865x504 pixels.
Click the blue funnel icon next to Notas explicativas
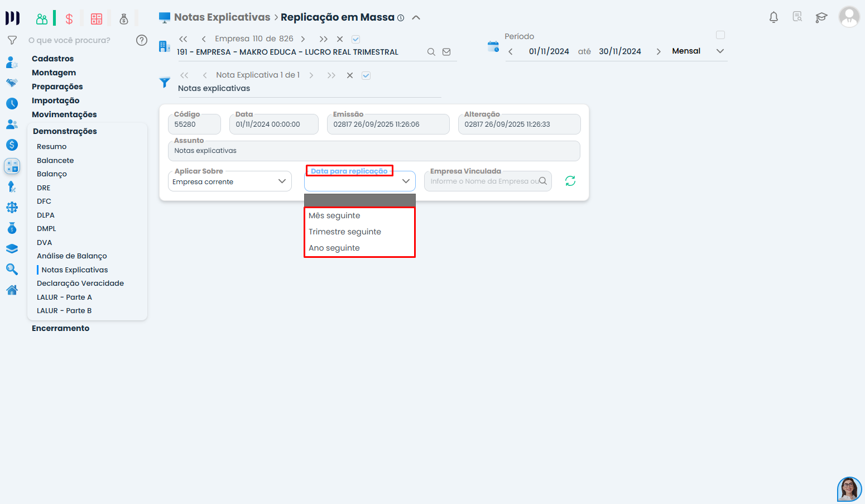pos(165,83)
